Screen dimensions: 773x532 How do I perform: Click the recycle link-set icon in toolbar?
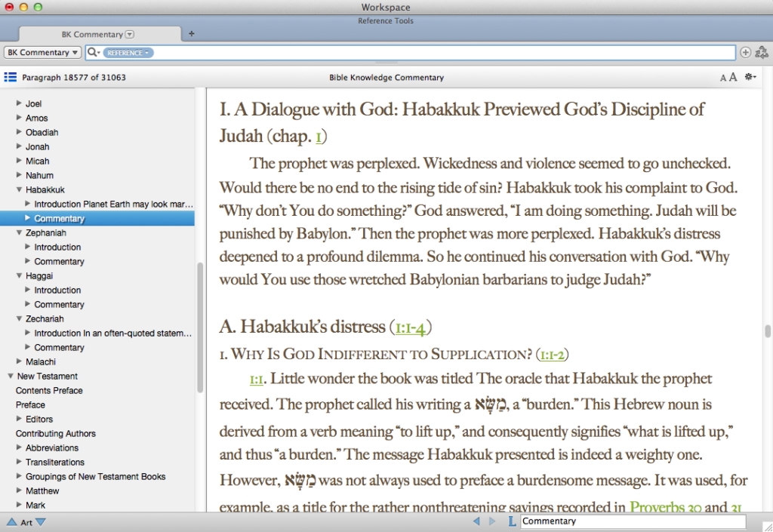762,52
